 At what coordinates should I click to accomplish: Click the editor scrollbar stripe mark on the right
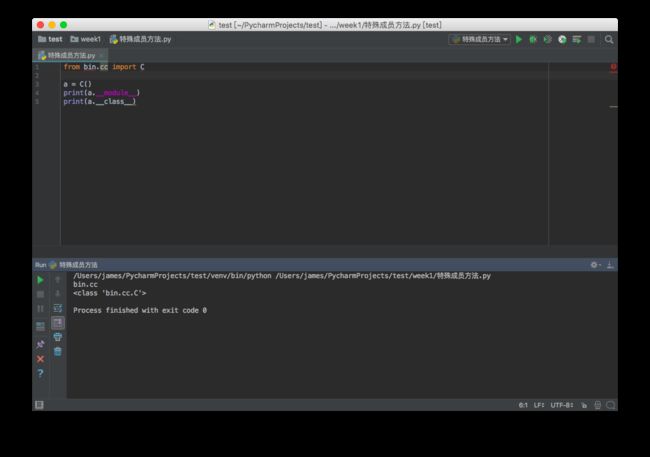(614, 107)
